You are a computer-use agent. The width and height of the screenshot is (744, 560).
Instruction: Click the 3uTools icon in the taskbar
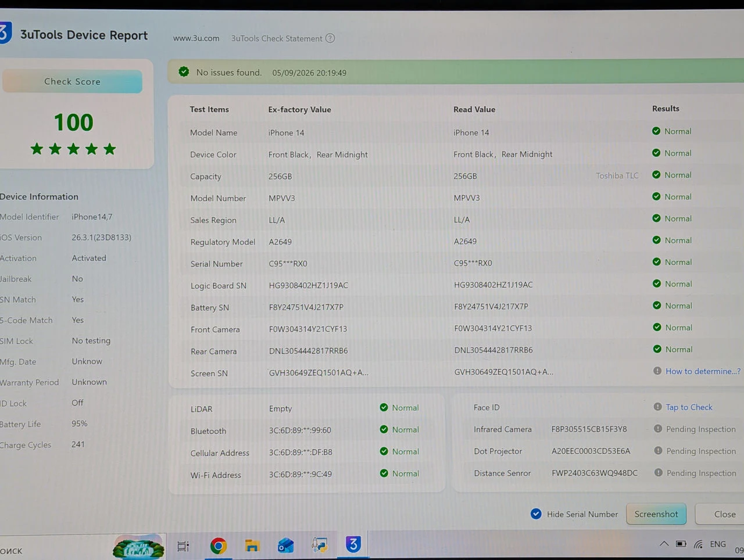pos(353,544)
